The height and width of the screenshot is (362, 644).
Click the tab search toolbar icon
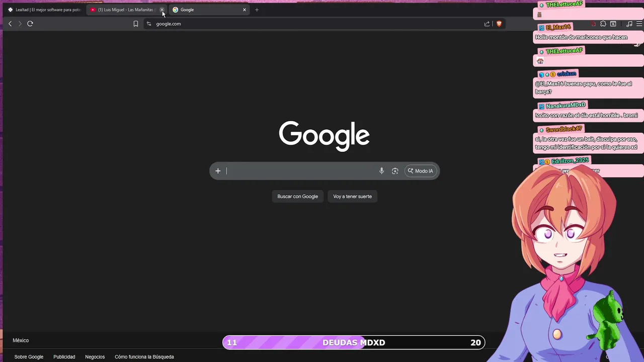(613, 24)
